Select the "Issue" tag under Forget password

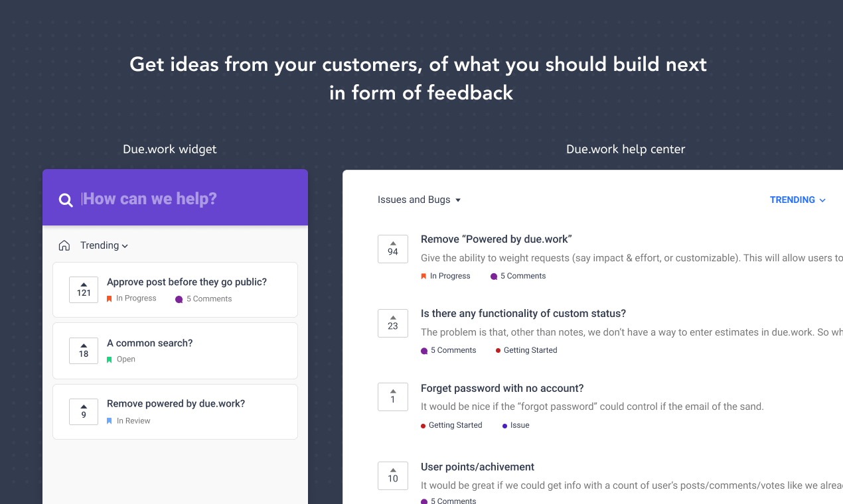coord(519,425)
